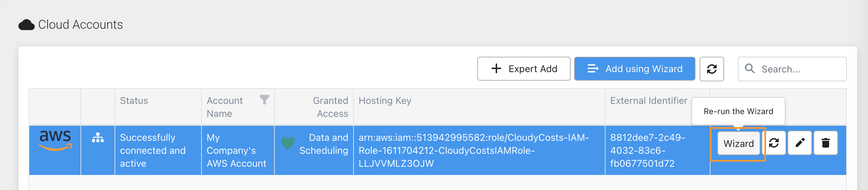This screenshot has width=868, height=190.
Task: Sort by the Hosting Key column header
Action: coord(385,100)
